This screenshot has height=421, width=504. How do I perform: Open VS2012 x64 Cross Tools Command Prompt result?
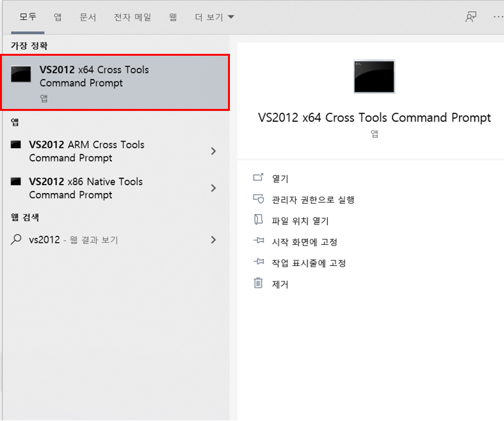coord(115,82)
